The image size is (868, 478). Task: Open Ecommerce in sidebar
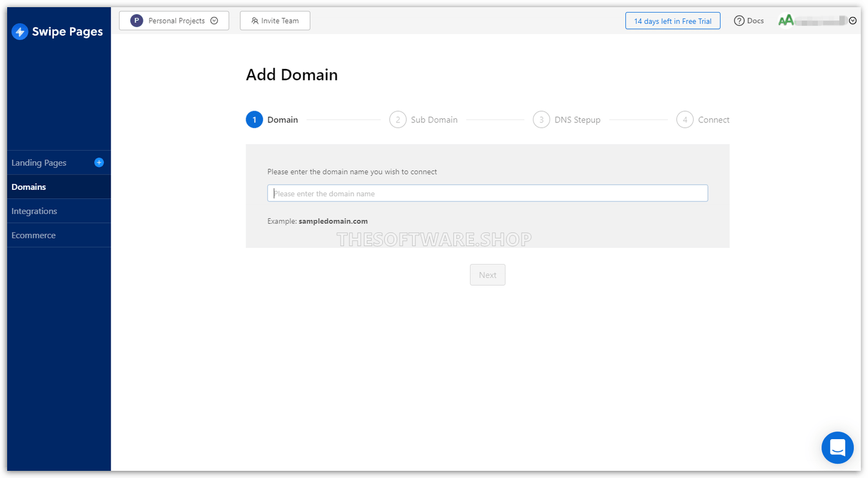pyautogui.click(x=59, y=235)
